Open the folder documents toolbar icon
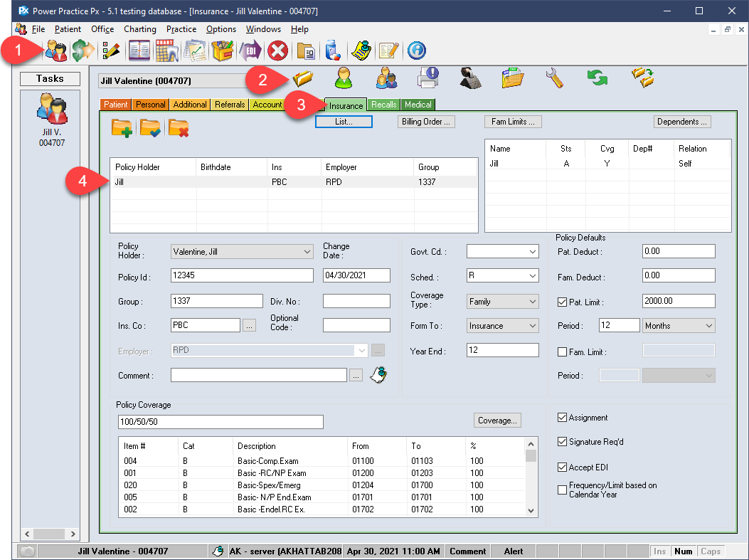Screen dimensions: 749x560 coord(306,51)
